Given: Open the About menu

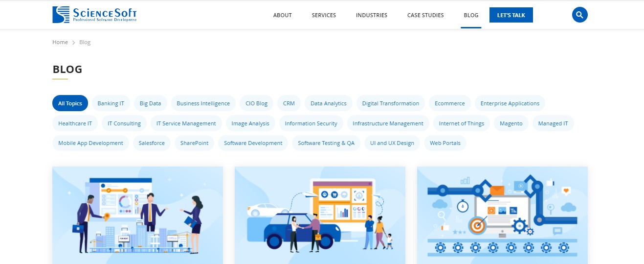Looking at the screenshot, I should [x=282, y=15].
